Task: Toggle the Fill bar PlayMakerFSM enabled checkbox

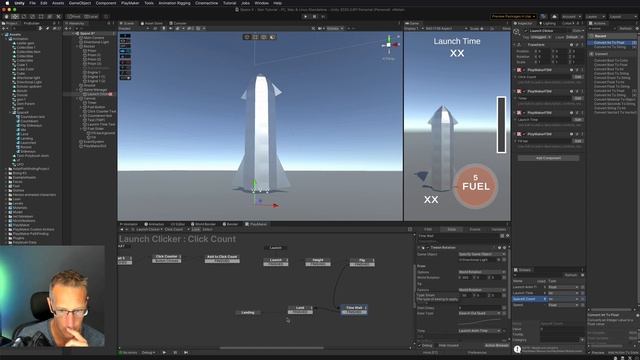Action: [x=524, y=134]
